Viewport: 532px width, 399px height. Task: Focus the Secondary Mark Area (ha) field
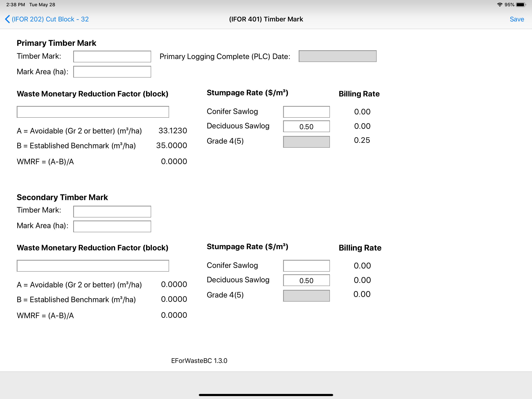point(112,226)
